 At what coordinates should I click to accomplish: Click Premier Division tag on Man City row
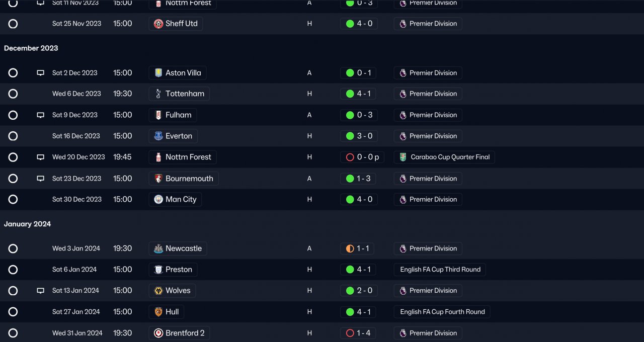(x=433, y=199)
